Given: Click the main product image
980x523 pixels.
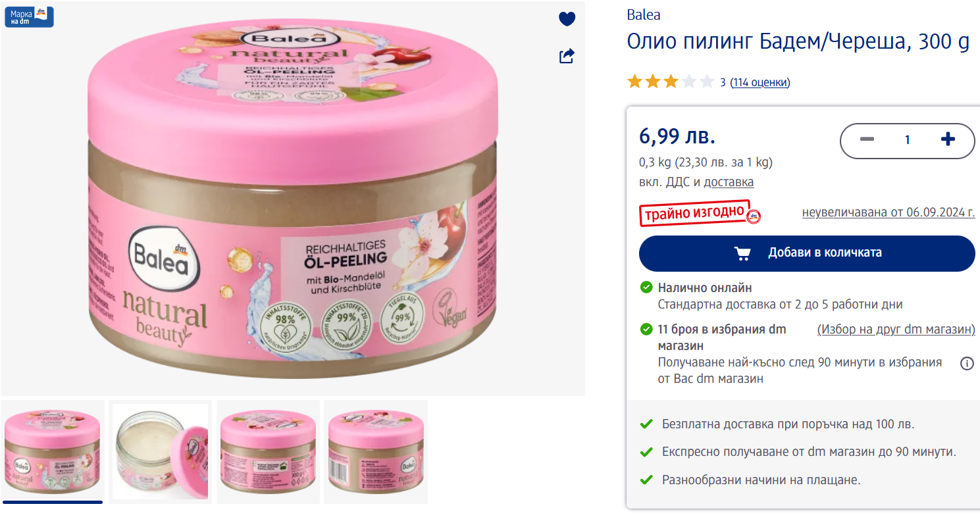Looking at the screenshot, I should (x=292, y=198).
